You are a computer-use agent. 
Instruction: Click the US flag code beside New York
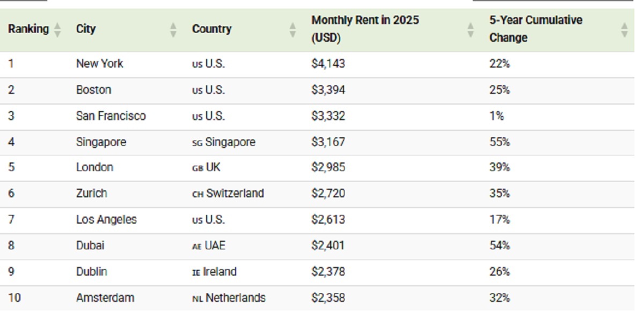[197, 64]
